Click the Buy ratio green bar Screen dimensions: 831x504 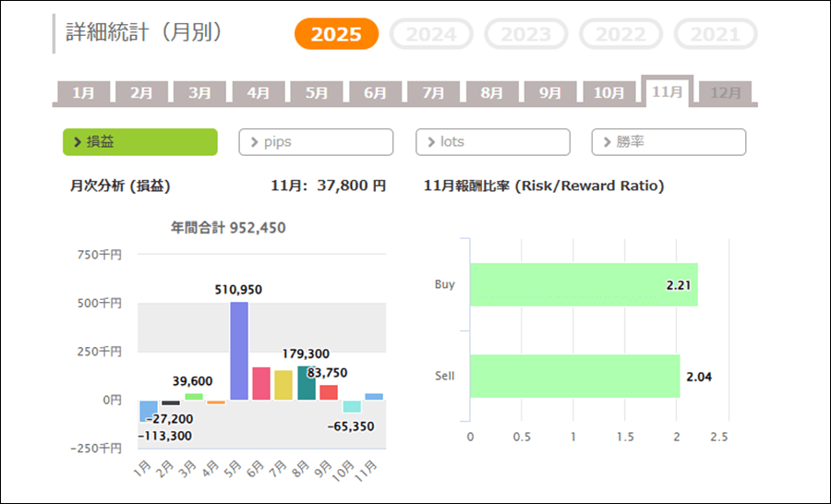coord(583,284)
